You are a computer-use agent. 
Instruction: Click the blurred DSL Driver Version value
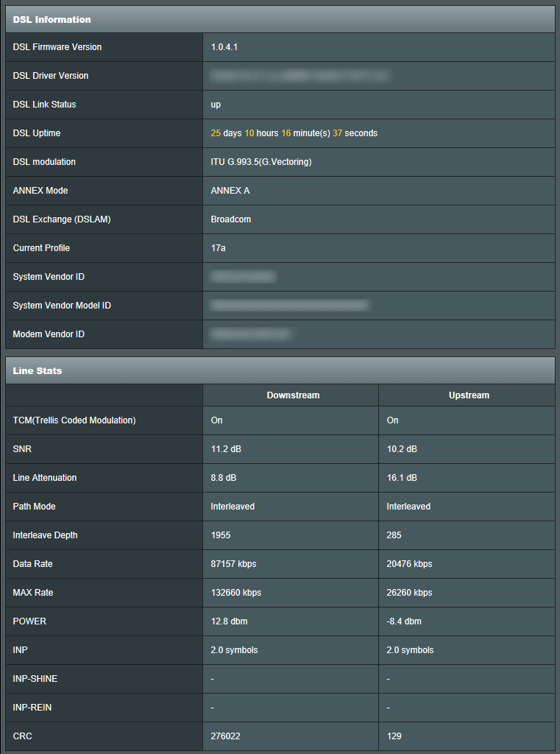pyautogui.click(x=300, y=76)
